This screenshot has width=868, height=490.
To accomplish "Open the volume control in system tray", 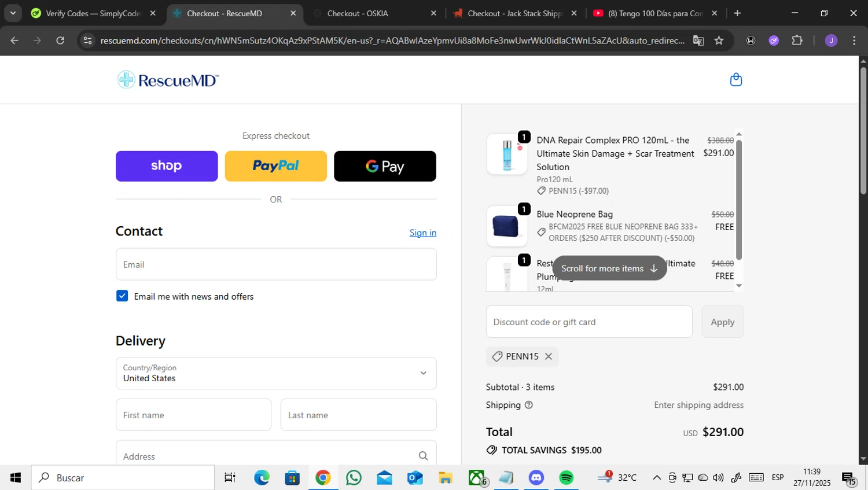I will tap(718, 477).
